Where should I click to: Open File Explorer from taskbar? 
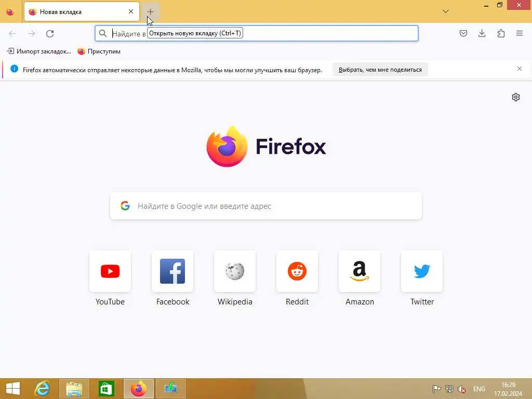pos(74,389)
